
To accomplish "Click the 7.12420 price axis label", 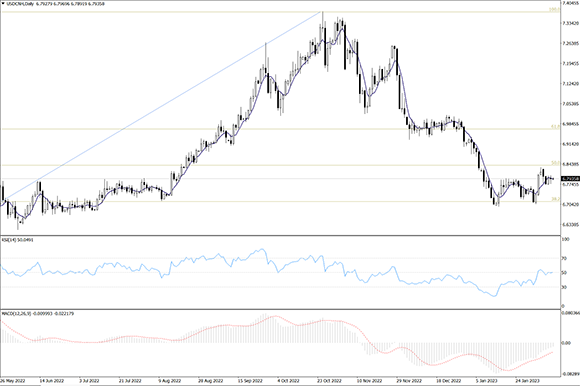I will click(570, 84).
